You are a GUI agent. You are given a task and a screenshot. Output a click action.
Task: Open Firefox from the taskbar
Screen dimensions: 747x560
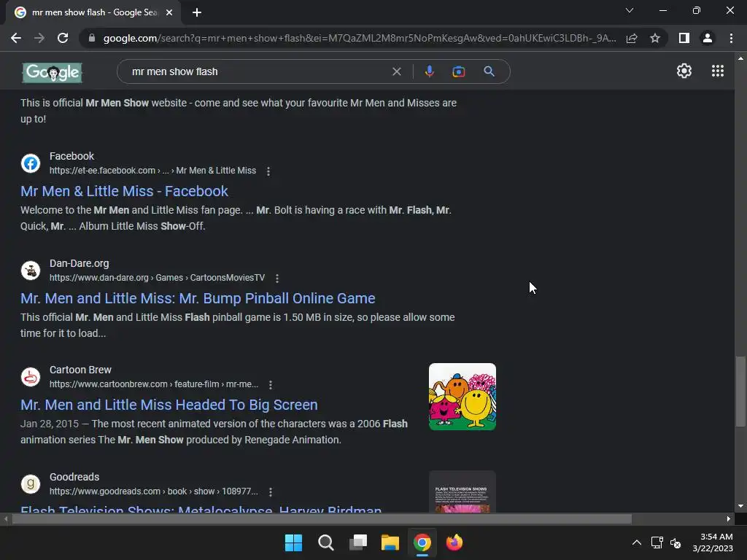tap(454, 542)
